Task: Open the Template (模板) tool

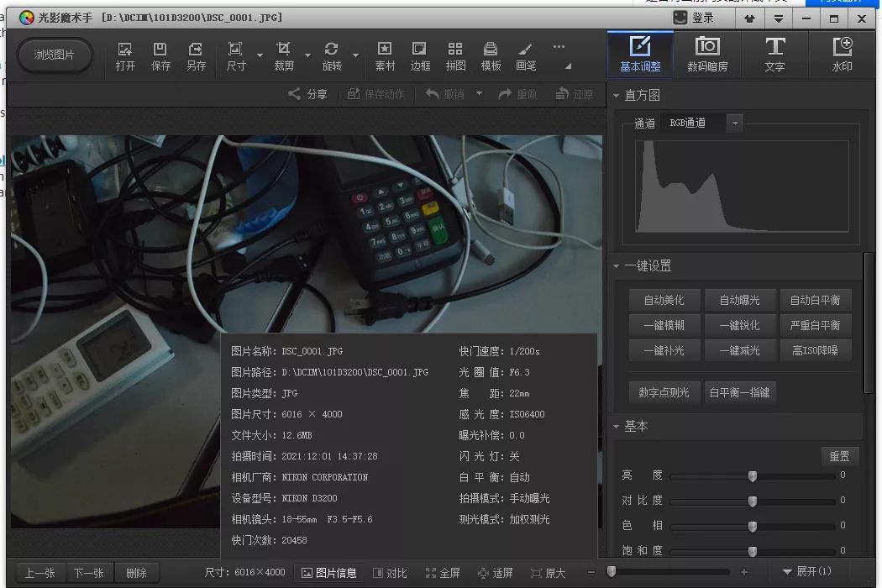Action: tap(491, 55)
